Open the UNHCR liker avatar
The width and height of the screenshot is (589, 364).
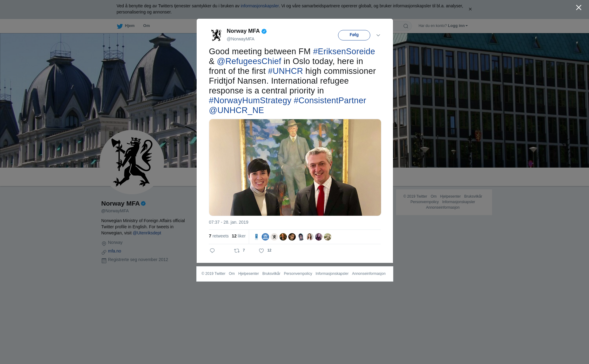pos(265,237)
